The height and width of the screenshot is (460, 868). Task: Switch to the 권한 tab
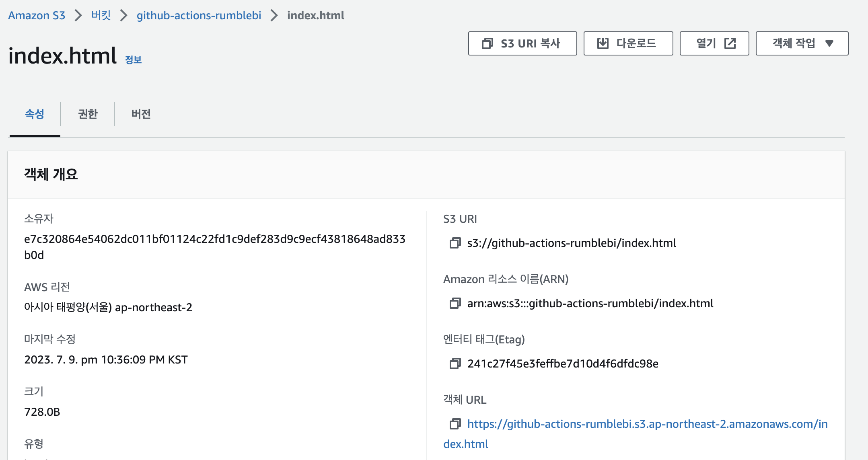[x=88, y=114]
